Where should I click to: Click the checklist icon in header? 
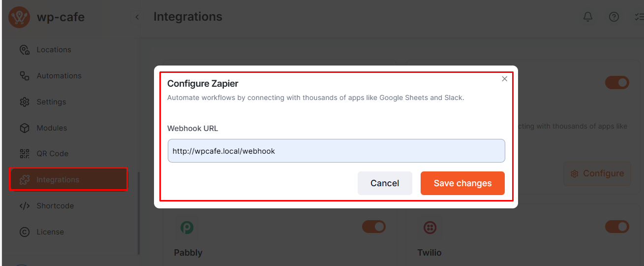[x=639, y=17]
